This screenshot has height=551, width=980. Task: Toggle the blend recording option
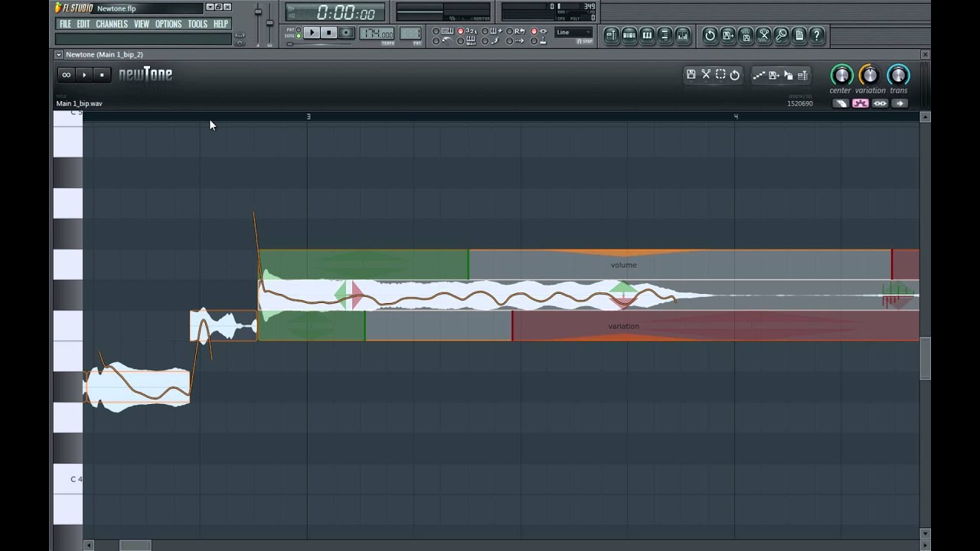pyautogui.click(x=490, y=31)
